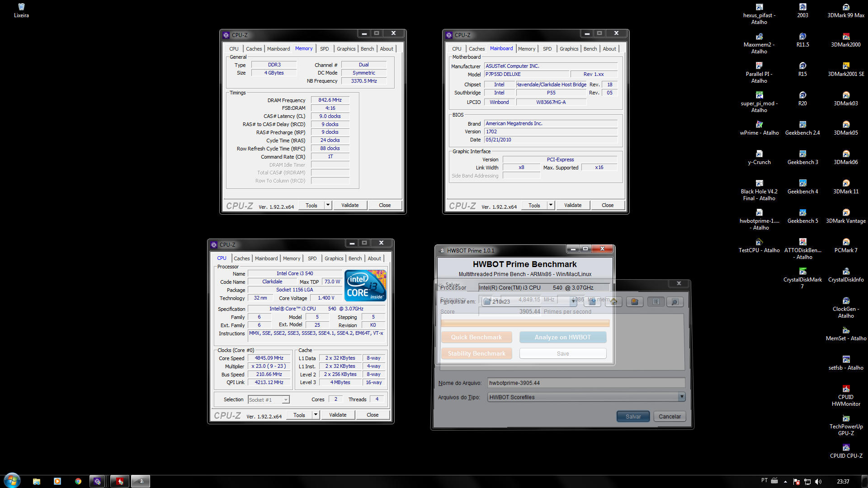This screenshot has width=868, height=488.
Task: Open ClockGen shortcut on desktop
Action: click(x=846, y=307)
